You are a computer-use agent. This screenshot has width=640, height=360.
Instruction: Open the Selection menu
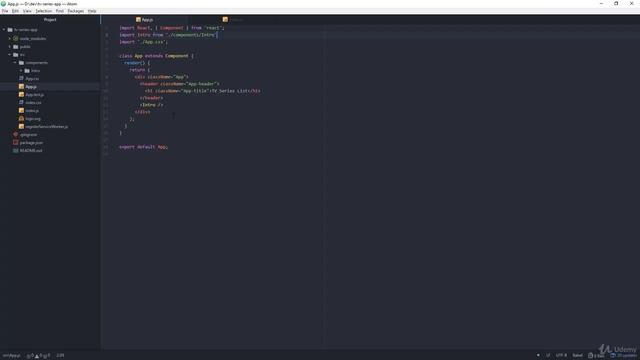pos(44,11)
